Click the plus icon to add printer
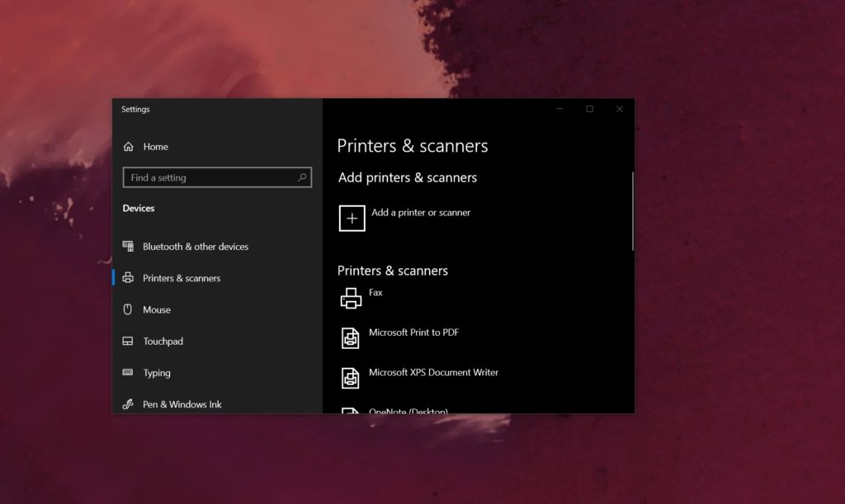This screenshot has height=504, width=845. 352,218
